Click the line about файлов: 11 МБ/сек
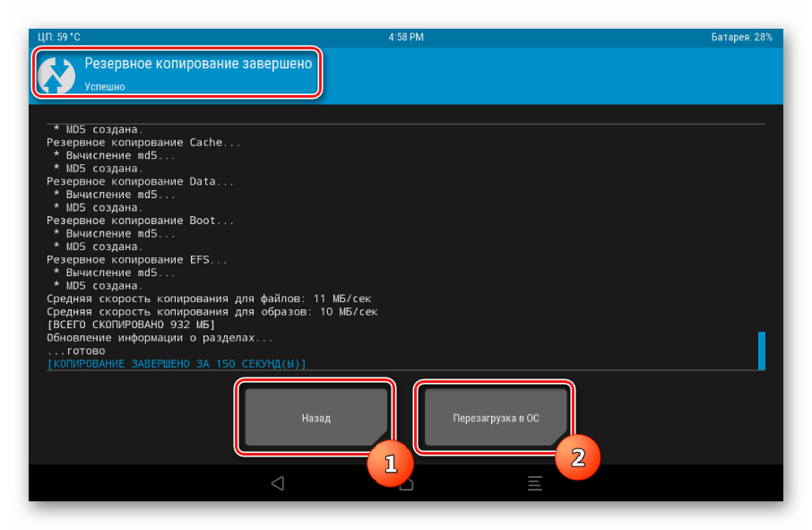 (x=209, y=299)
